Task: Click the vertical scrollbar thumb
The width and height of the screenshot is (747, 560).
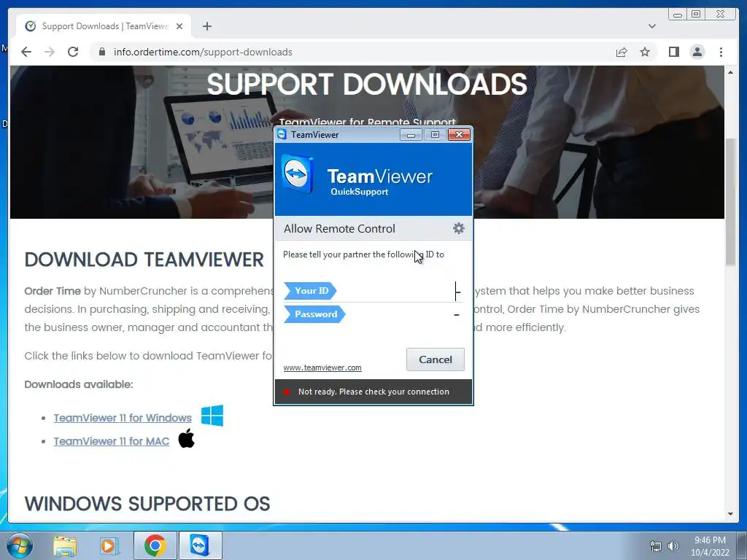Action: (x=730, y=202)
